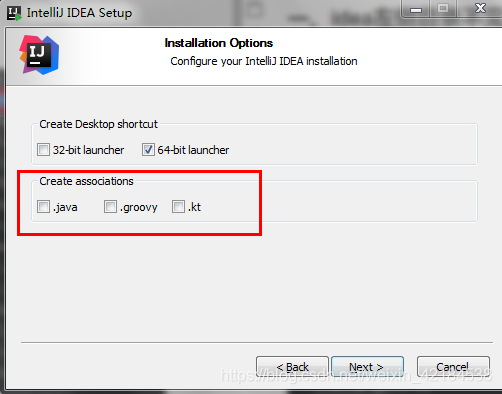Click the Installation Options heading
The width and height of the screenshot is (502, 394).
coord(219,43)
